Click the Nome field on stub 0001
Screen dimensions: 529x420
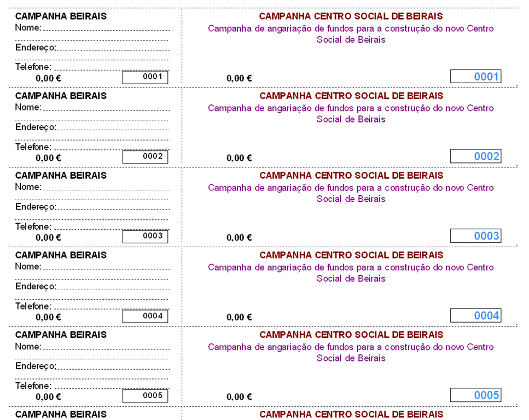click(x=106, y=27)
